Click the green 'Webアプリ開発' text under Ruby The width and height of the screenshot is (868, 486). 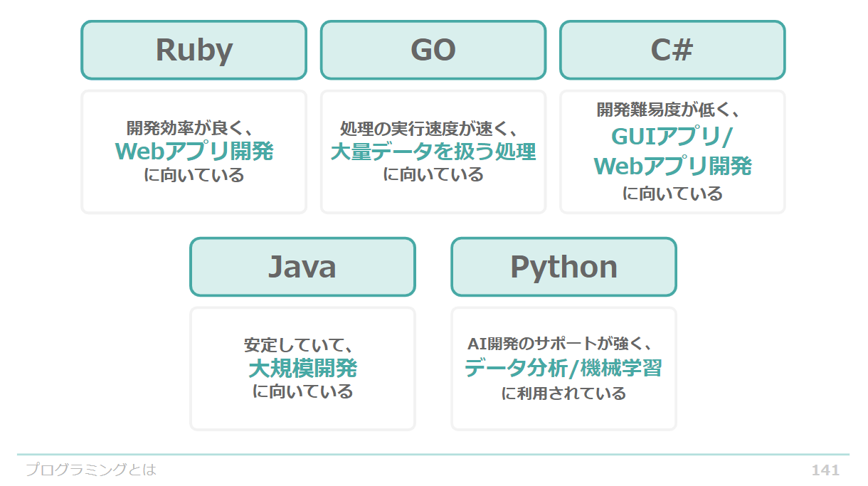pyautogui.click(x=194, y=152)
